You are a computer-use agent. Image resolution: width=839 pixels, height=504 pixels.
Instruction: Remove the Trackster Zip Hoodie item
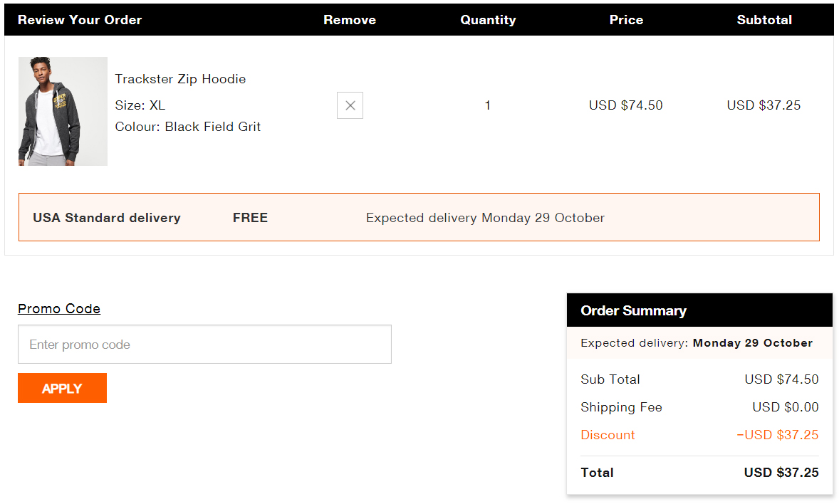(x=350, y=105)
